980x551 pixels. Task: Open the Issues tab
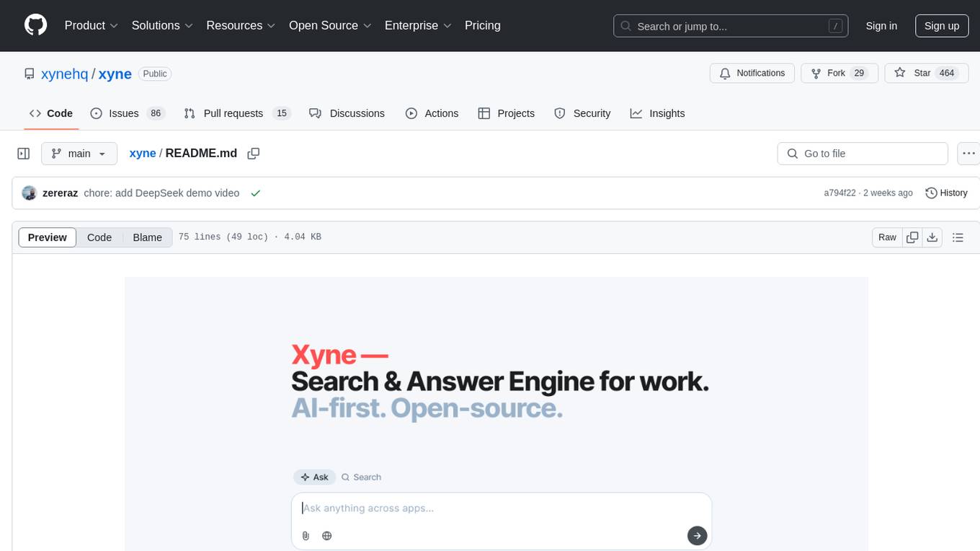[128, 113]
